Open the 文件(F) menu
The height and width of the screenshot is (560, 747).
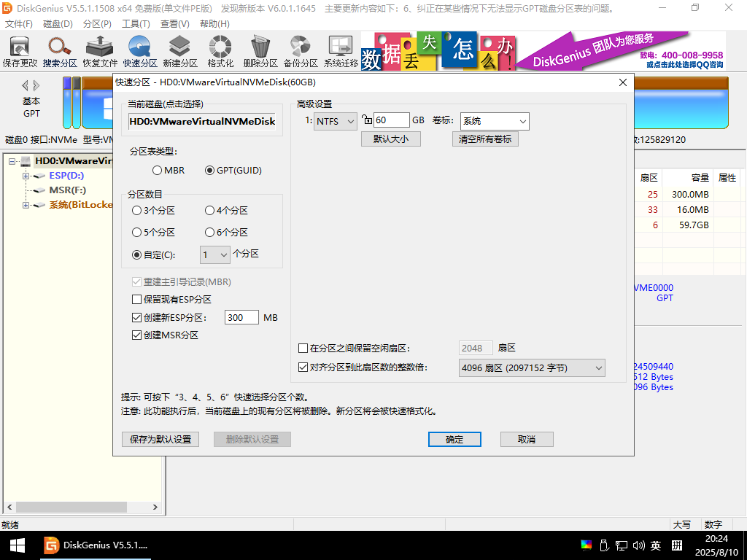tap(18, 24)
